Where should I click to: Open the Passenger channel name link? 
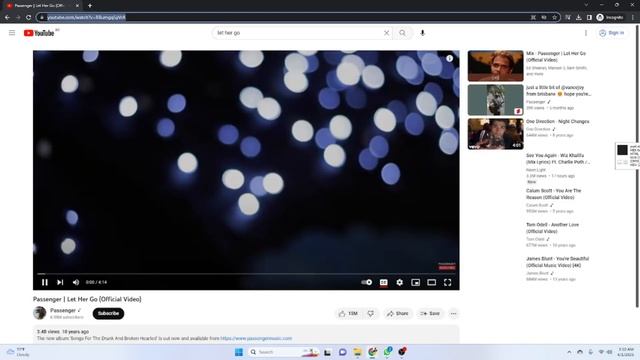63,311
